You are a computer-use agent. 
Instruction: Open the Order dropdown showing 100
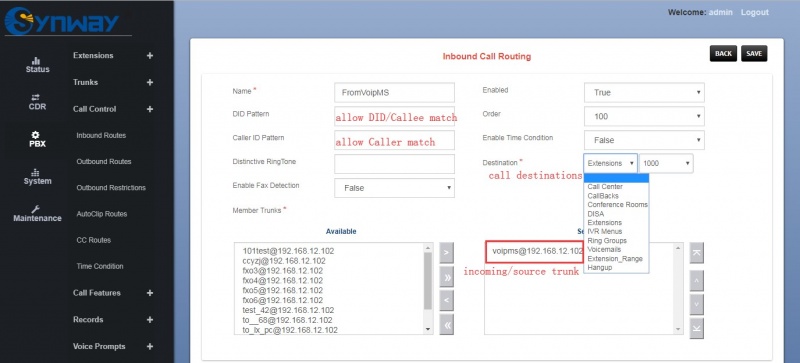click(644, 116)
